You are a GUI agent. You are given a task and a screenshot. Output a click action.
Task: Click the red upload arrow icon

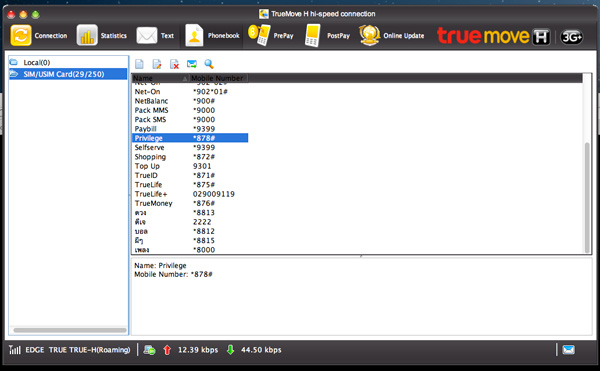(x=167, y=350)
